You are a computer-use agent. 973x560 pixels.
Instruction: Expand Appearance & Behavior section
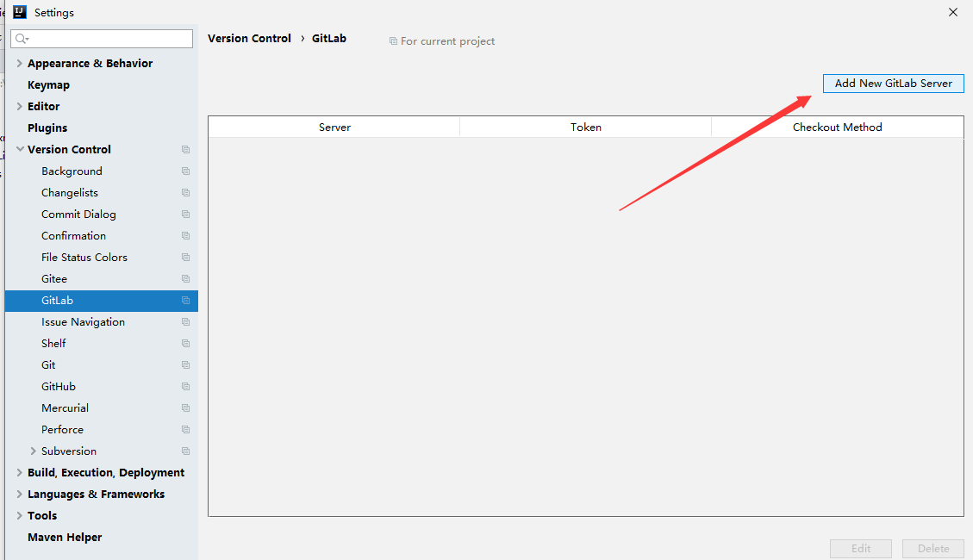click(19, 63)
